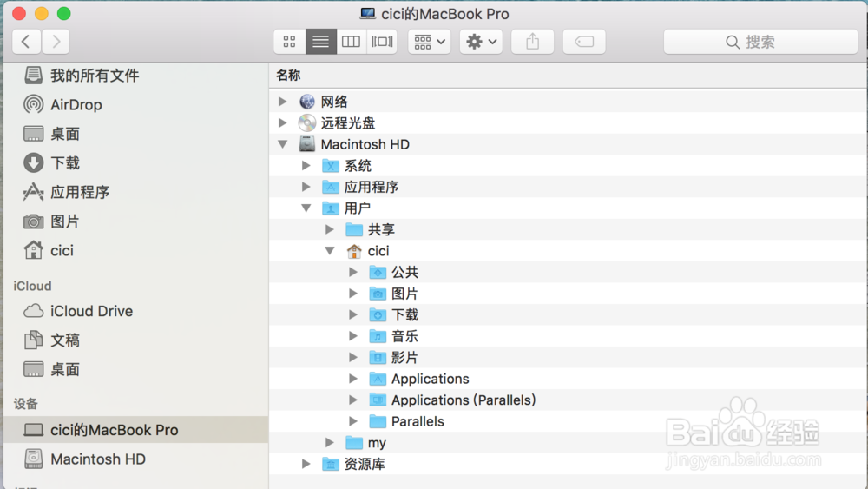Expand the my folder

330,442
